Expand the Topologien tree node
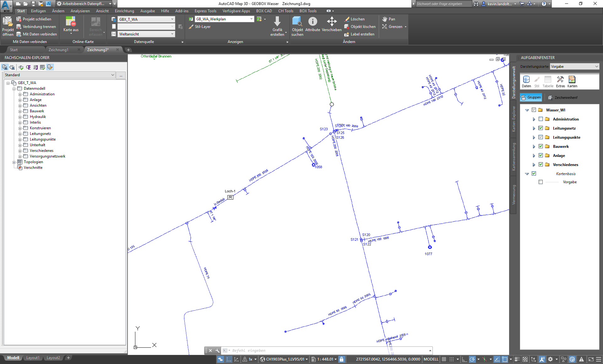The height and width of the screenshot is (364, 603). click(x=14, y=162)
